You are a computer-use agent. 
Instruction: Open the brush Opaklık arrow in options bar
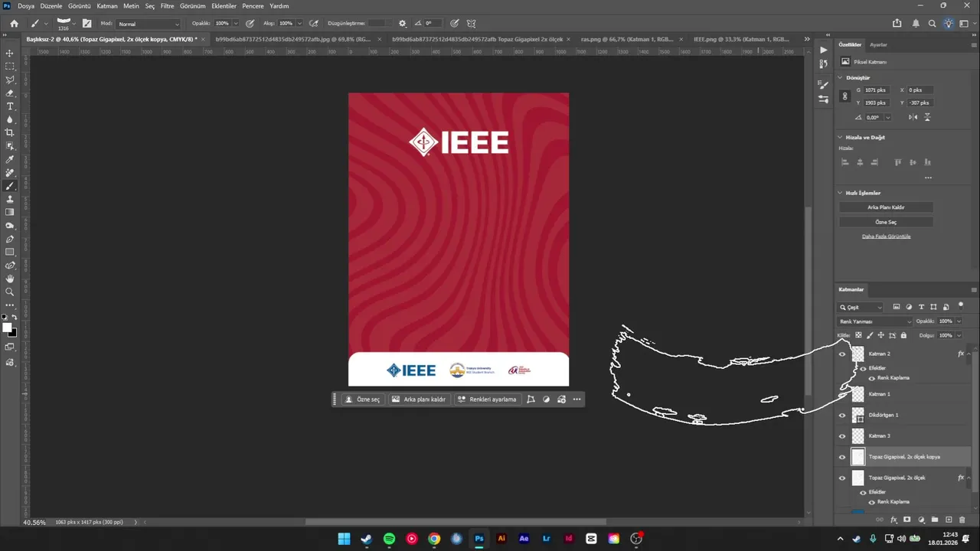(235, 24)
